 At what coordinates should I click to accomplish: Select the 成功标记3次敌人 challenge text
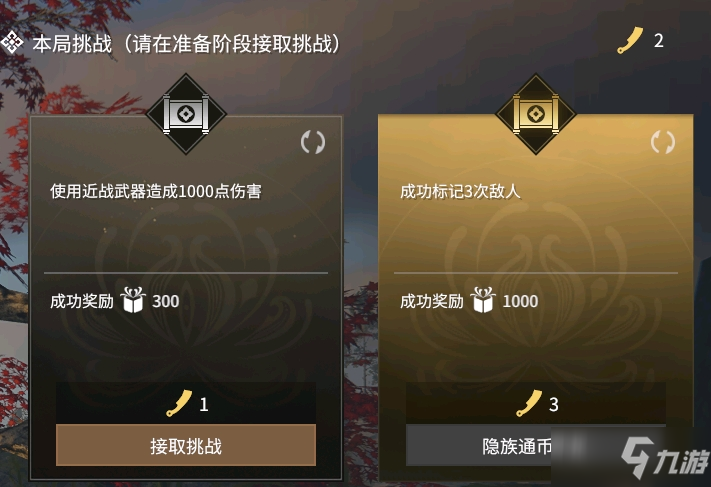pyautogui.click(x=460, y=191)
